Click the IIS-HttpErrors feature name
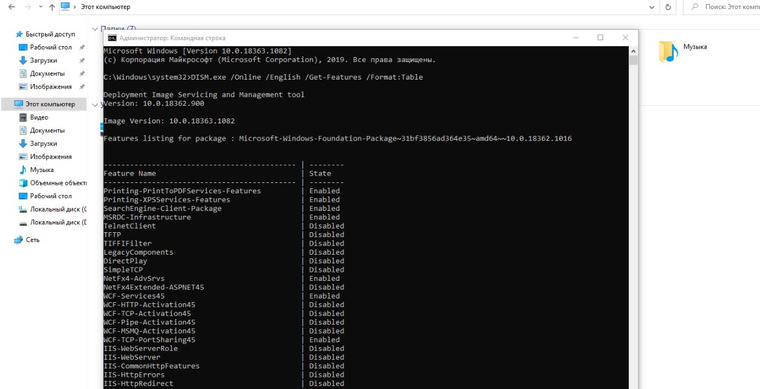The image size is (760, 389). click(134, 375)
